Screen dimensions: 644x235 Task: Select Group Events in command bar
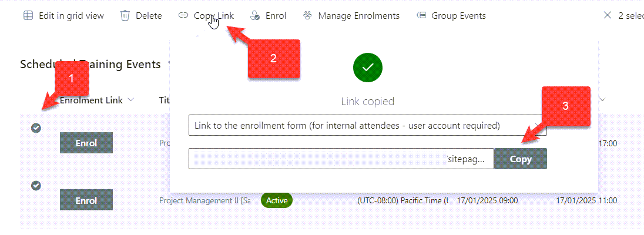coord(451,16)
